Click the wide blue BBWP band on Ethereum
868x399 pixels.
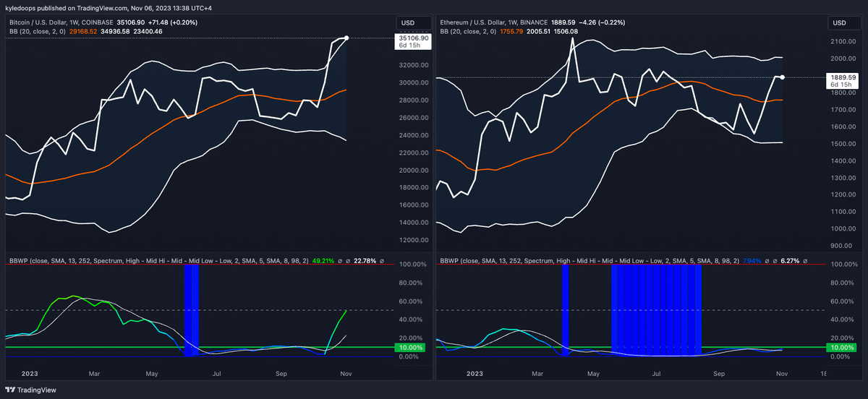(x=657, y=310)
